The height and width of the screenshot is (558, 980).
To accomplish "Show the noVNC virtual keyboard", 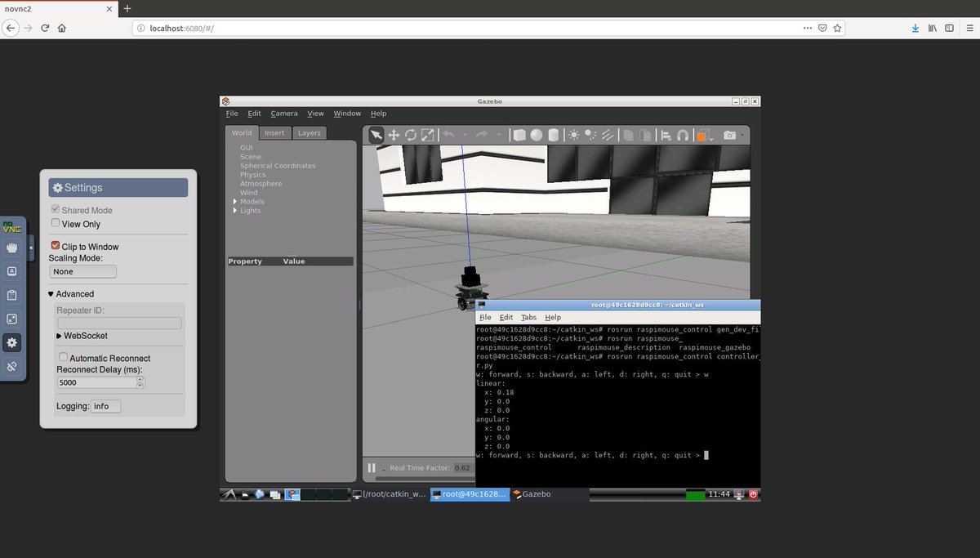I will [11, 271].
